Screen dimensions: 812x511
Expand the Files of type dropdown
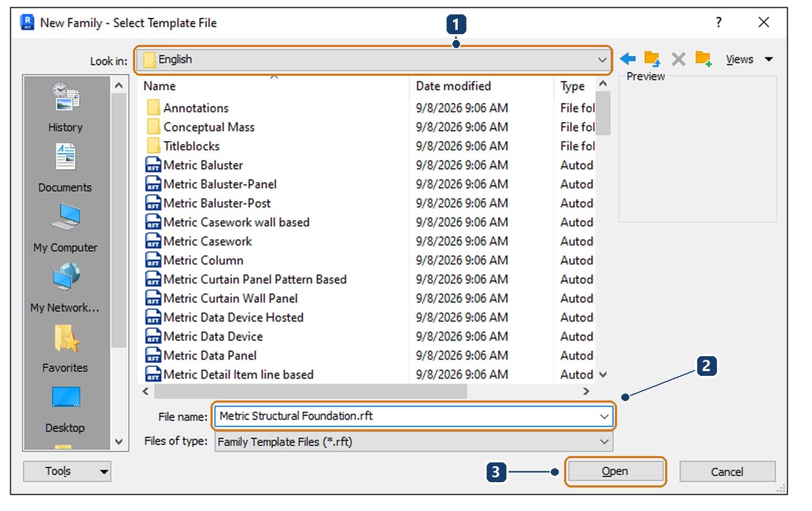click(x=604, y=442)
